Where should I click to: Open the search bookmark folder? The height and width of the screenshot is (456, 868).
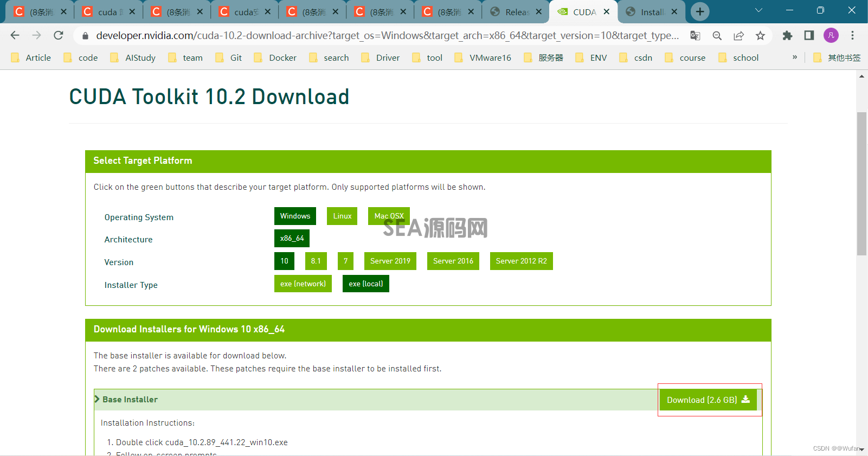point(329,57)
